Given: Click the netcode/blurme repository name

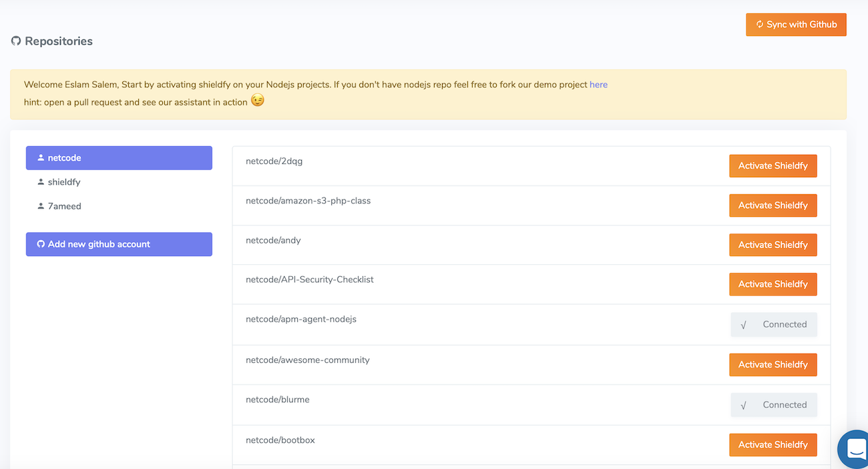Looking at the screenshot, I should [278, 400].
